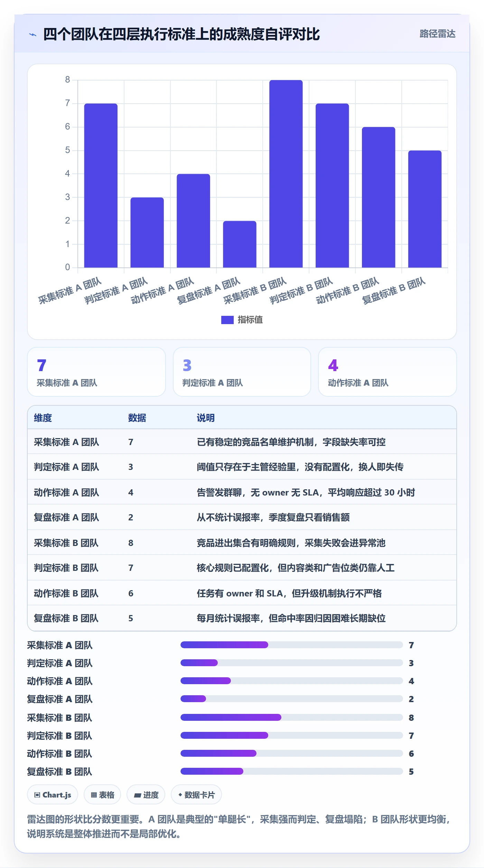
Task: Select table cell 动作标准 A 团队
Action: [66, 492]
